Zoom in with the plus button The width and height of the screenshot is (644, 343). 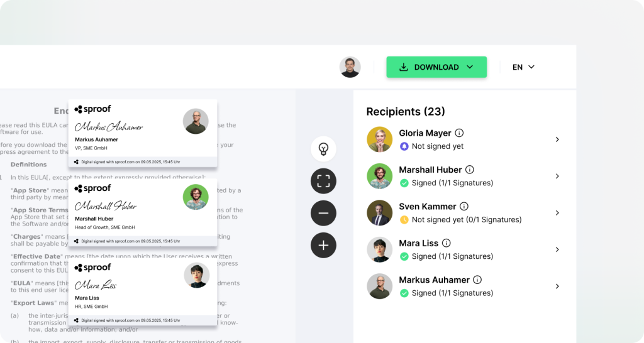[323, 245]
